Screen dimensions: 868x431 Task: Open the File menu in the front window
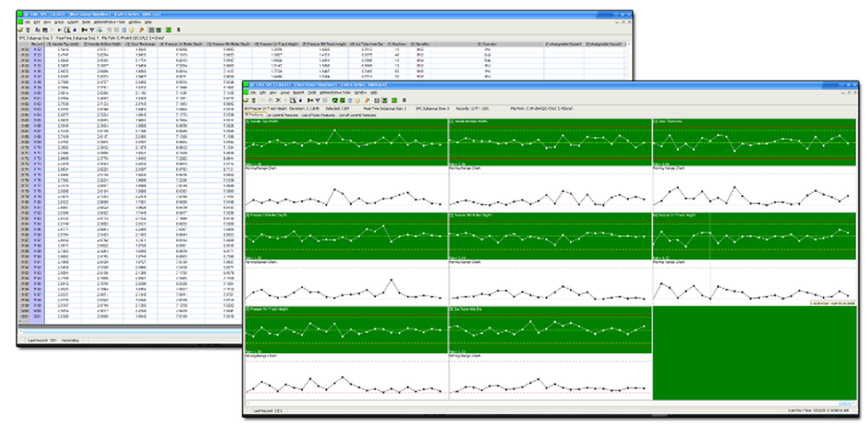pyautogui.click(x=253, y=93)
